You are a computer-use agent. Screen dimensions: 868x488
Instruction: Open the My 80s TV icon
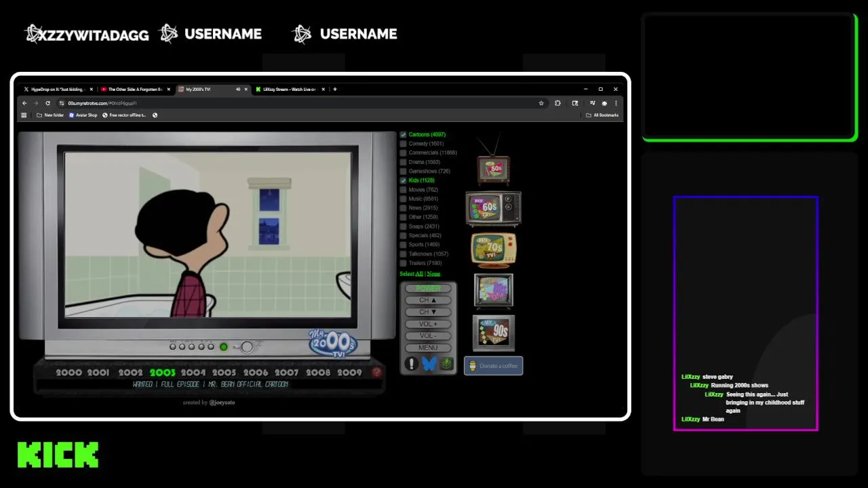[494, 290]
